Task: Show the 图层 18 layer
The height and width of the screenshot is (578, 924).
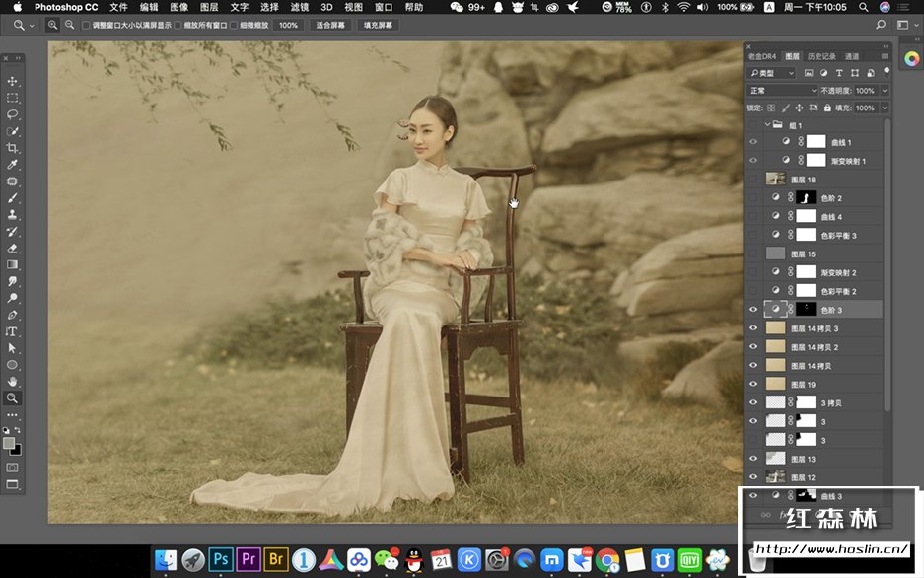Action: tap(754, 180)
